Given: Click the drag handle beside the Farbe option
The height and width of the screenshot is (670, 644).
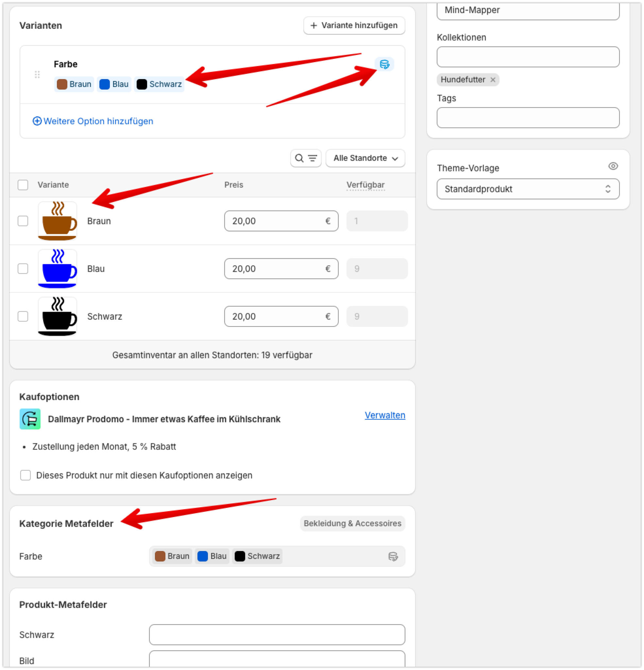Looking at the screenshot, I should click(x=37, y=74).
